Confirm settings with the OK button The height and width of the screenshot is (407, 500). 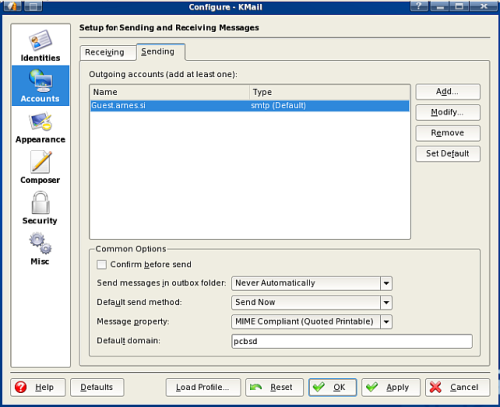coord(332,387)
